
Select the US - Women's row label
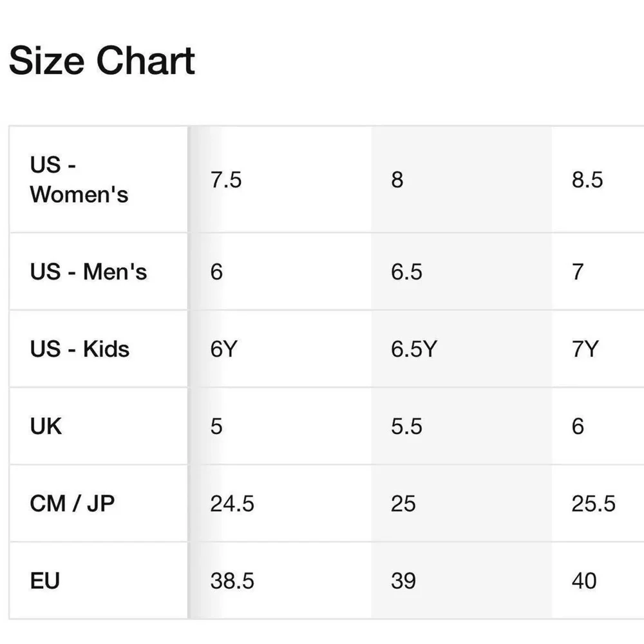click(x=79, y=180)
